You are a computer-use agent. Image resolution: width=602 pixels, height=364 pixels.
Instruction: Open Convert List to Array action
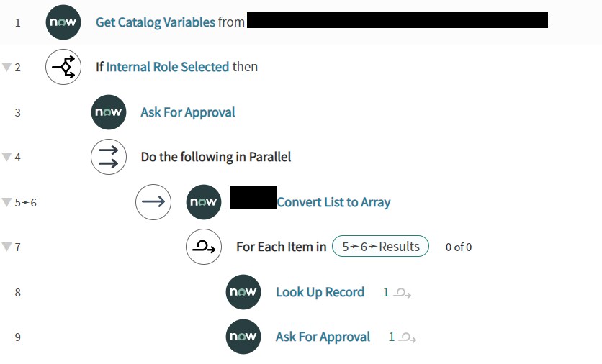pos(333,202)
